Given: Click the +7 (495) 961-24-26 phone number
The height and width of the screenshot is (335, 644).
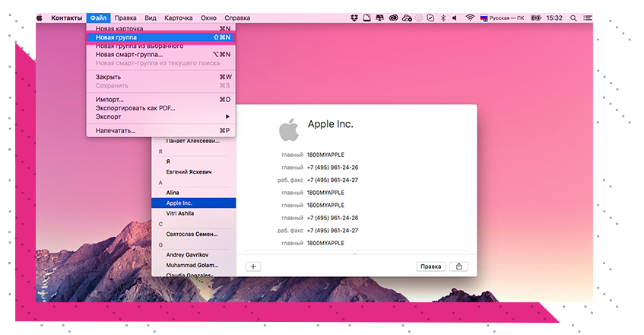Looking at the screenshot, I should 332,167.
